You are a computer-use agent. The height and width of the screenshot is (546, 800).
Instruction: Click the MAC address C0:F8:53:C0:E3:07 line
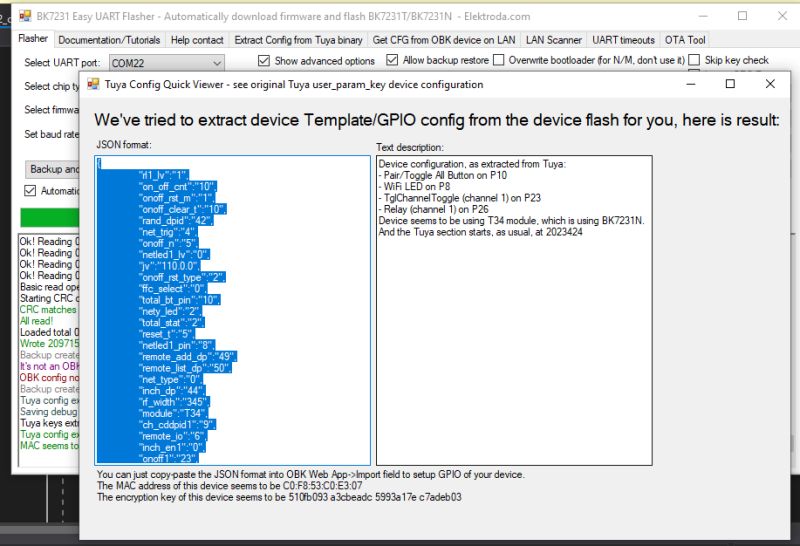pos(230,486)
